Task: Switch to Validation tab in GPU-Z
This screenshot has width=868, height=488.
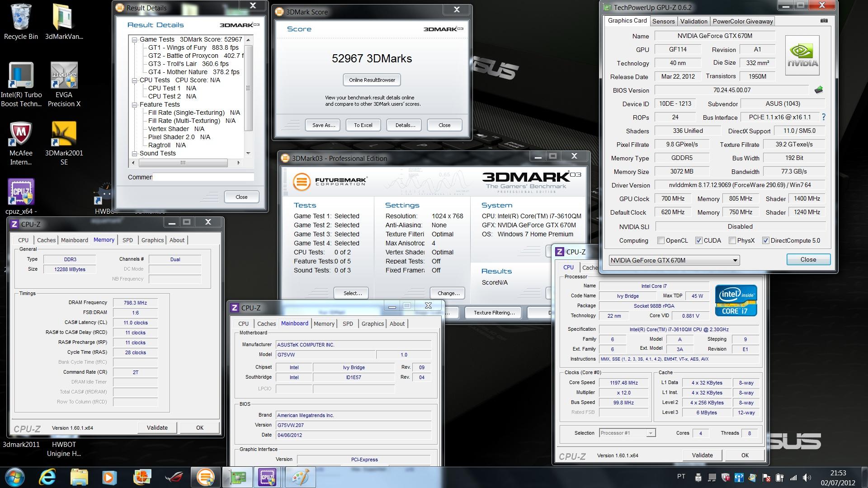Action: coord(693,21)
